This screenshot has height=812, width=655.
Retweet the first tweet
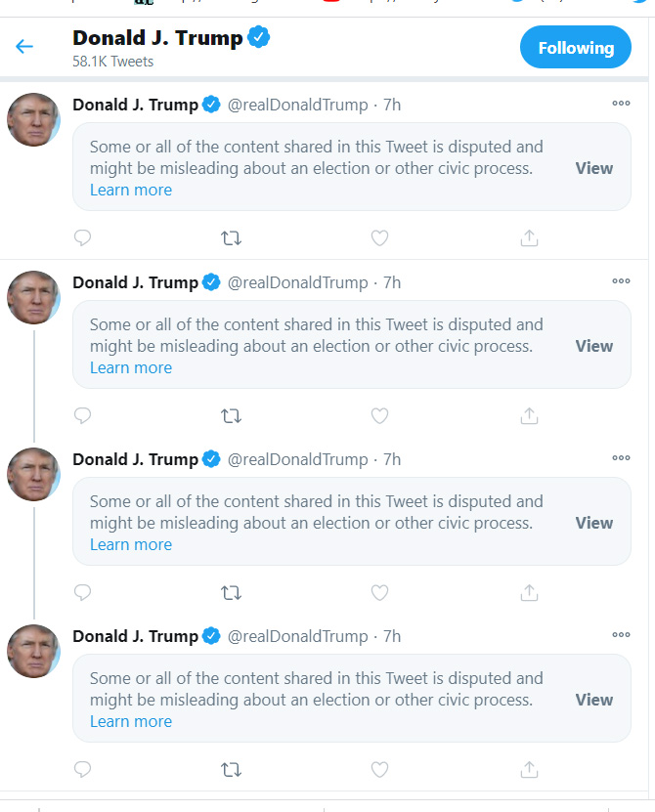coord(232,237)
